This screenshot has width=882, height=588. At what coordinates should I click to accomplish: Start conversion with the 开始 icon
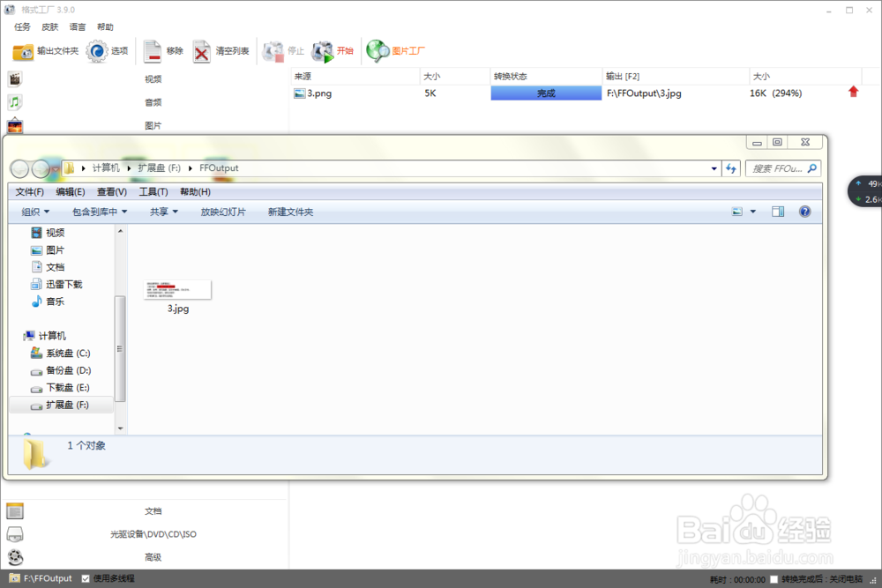click(x=323, y=51)
